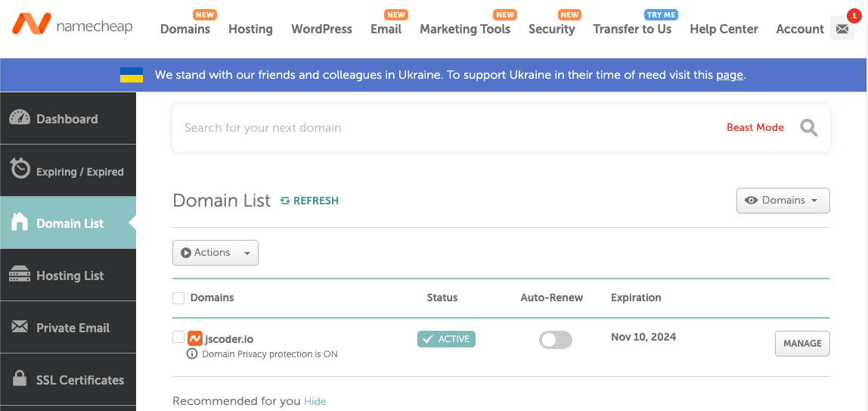The width and height of the screenshot is (868, 411).
Task: Open the jscoder.io domain link
Action: [229, 339]
